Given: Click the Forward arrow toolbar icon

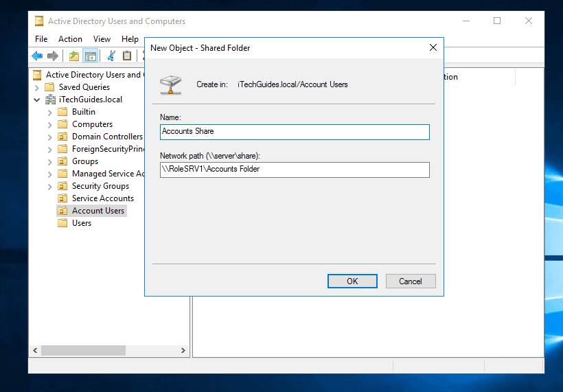Looking at the screenshot, I should point(52,56).
